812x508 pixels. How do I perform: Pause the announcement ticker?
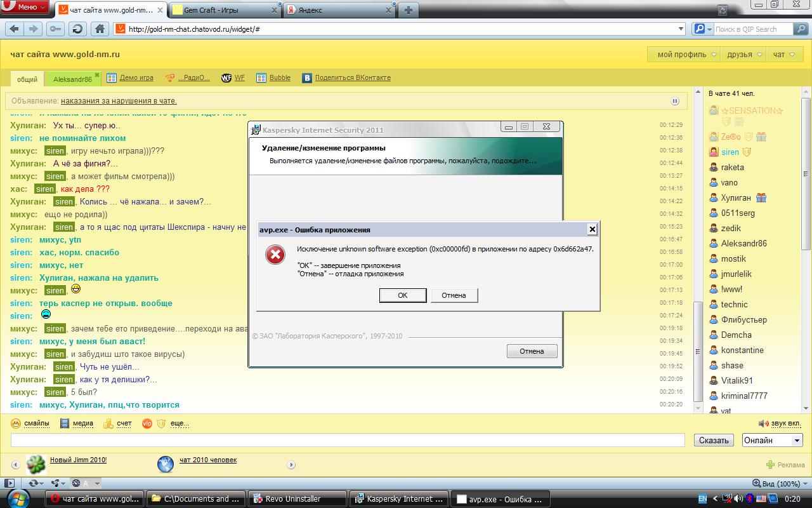675,101
